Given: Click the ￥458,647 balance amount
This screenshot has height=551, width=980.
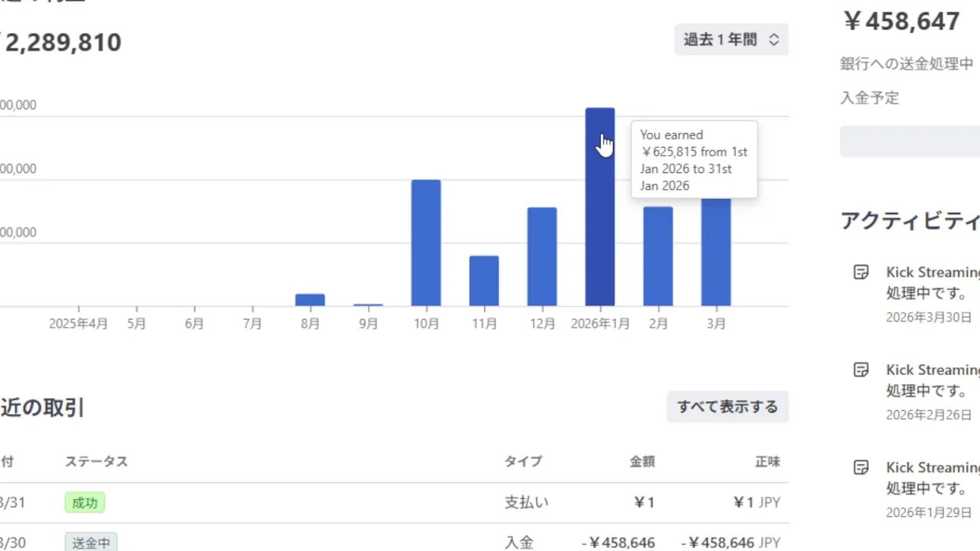Looking at the screenshot, I should (x=901, y=21).
